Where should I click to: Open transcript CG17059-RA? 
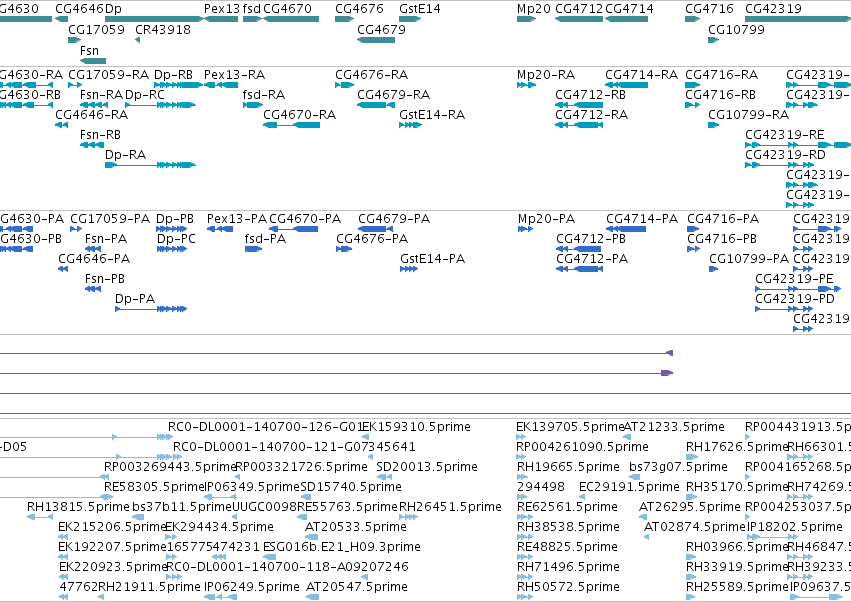pos(109,74)
